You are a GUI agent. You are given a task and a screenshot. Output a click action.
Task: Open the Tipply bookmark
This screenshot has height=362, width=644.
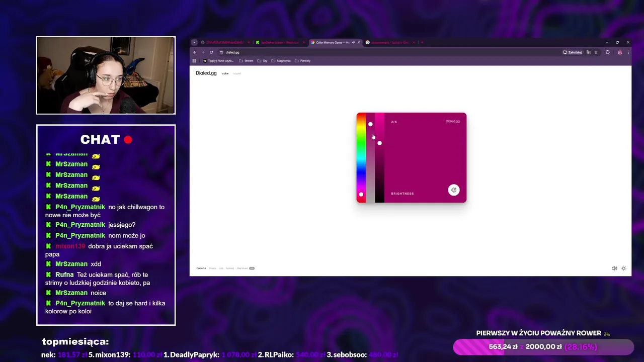[218, 61]
